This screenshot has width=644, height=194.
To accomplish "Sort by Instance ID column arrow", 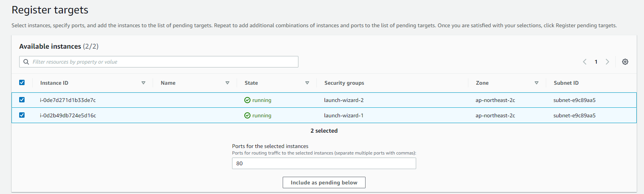I will [x=143, y=83].
